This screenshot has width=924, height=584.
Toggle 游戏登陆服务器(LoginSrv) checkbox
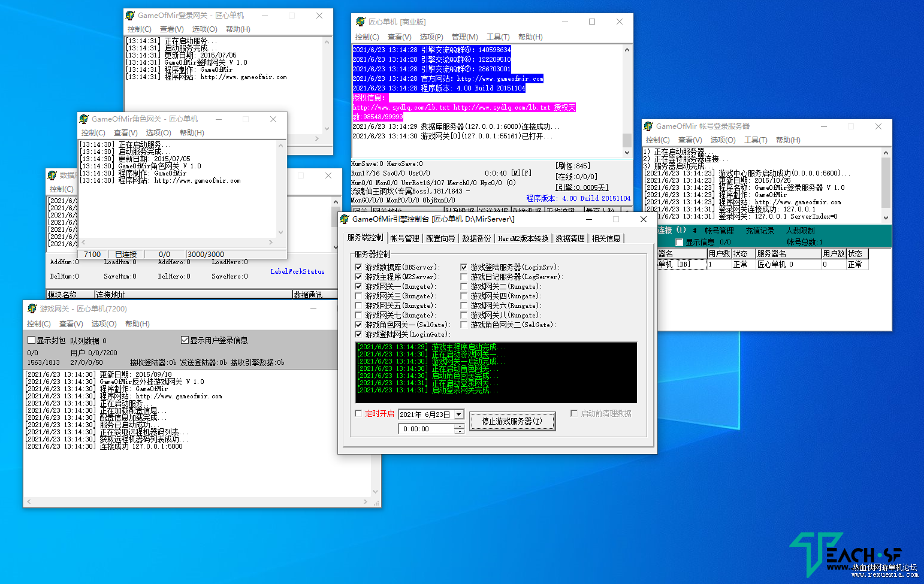pos(464,267)
